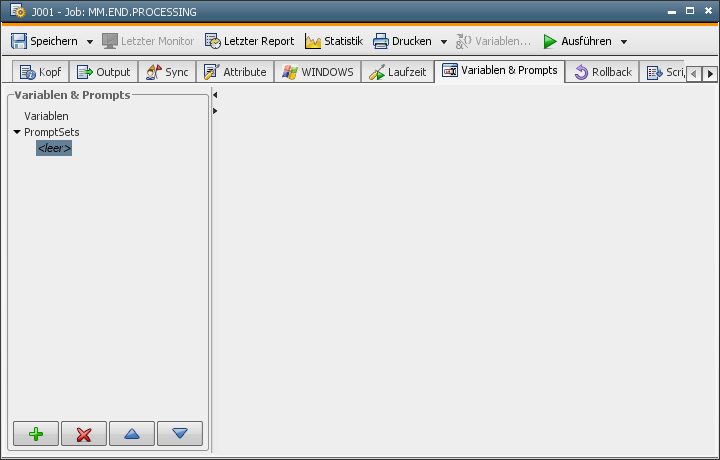
Task: Collapse left panel with splitter left arrow
Action: click(x=215, y=95)
